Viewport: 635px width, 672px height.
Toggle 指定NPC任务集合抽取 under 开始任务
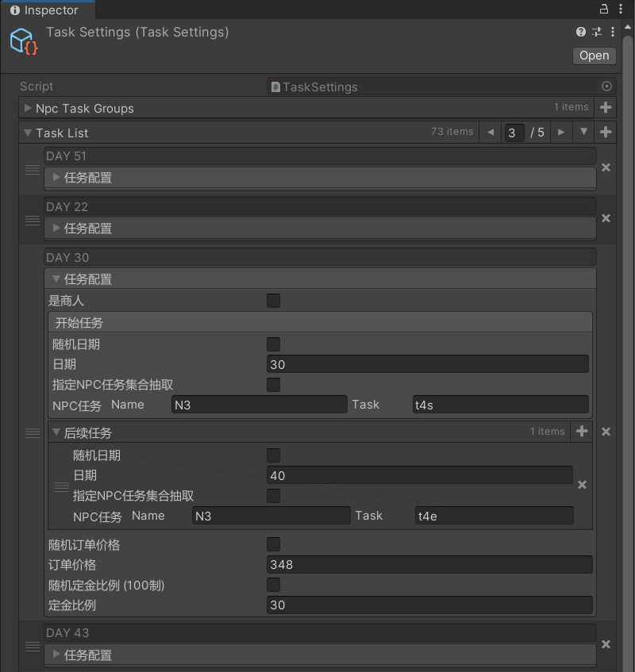(273, 385)
